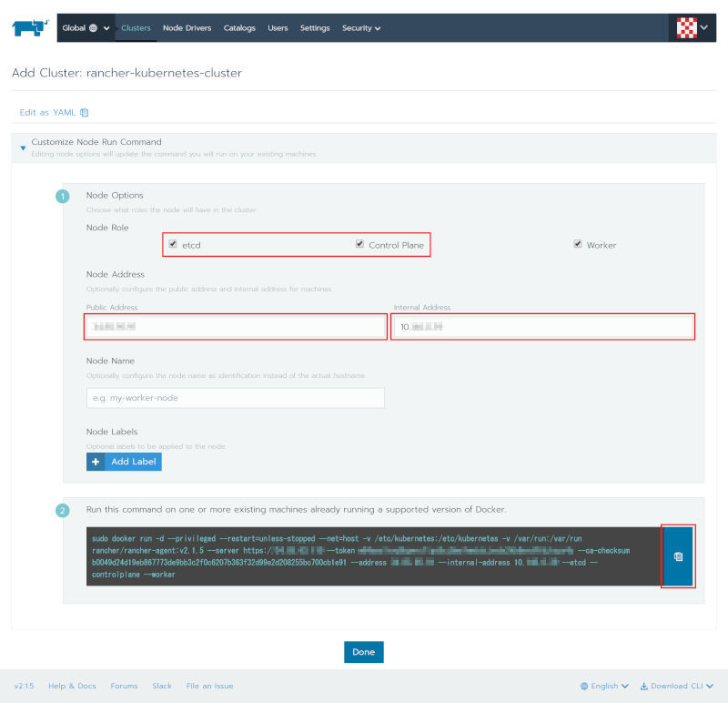Toggle the Worker role checkbox

click(x=578, y=244)
